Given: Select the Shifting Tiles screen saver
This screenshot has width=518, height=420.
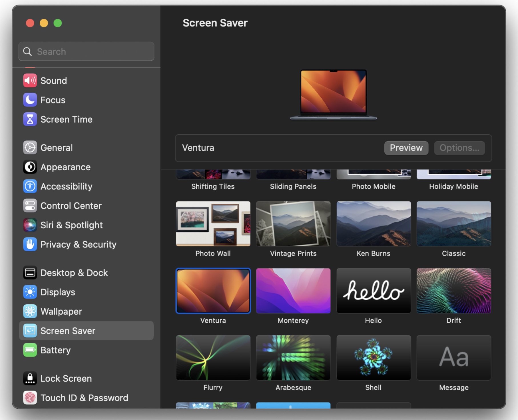Looking at the screenshot, I should click(x=213, y=175).
